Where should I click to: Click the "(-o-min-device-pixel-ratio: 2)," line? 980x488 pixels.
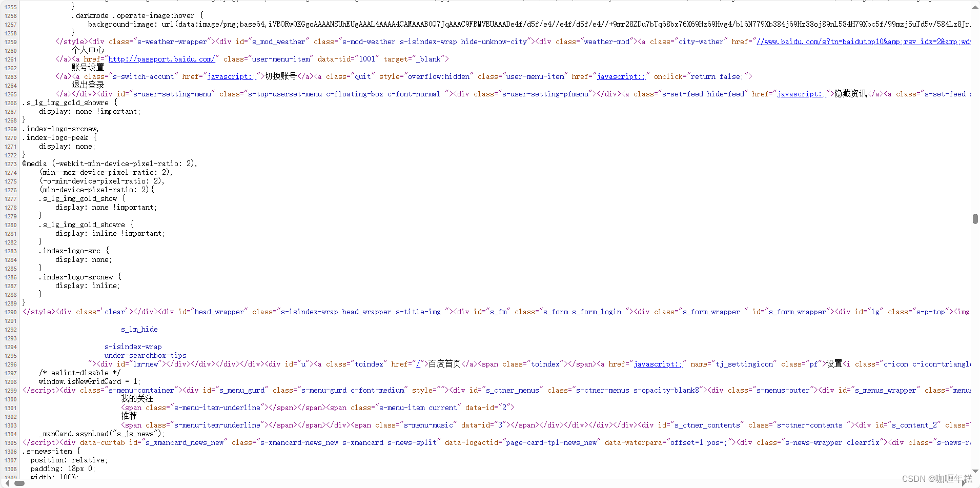coord(102,181)
